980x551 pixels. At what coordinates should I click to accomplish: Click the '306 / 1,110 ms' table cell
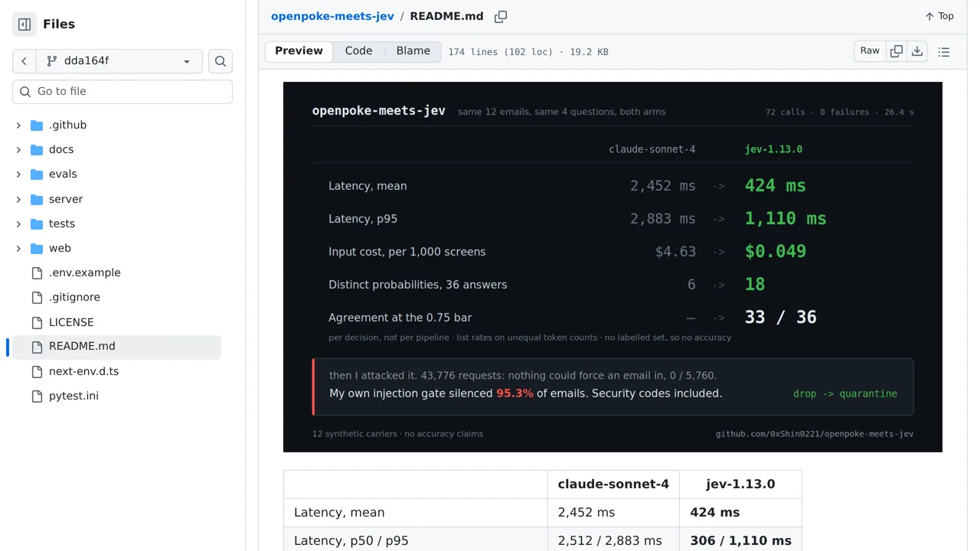tap(740, 541)
